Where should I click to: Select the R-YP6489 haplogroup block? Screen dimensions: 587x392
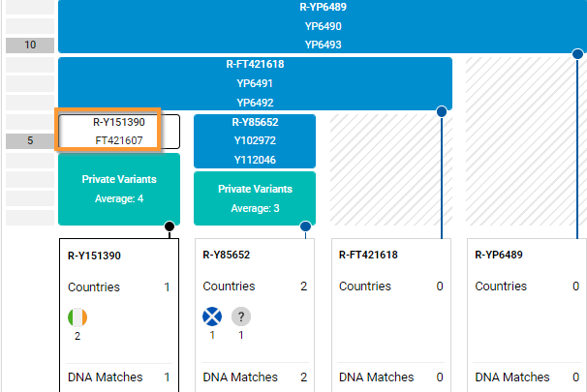(x=323, y=26)
